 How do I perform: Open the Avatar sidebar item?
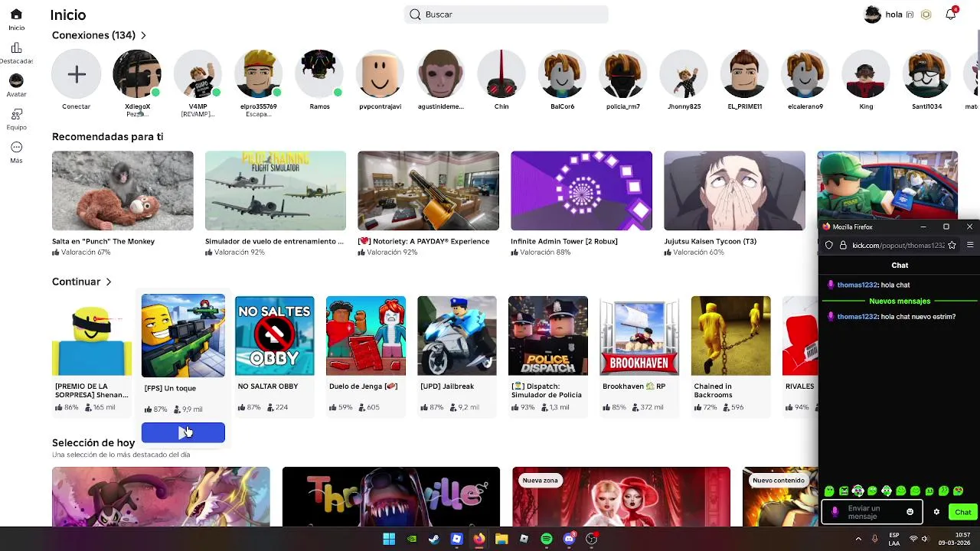click(16, 80)
